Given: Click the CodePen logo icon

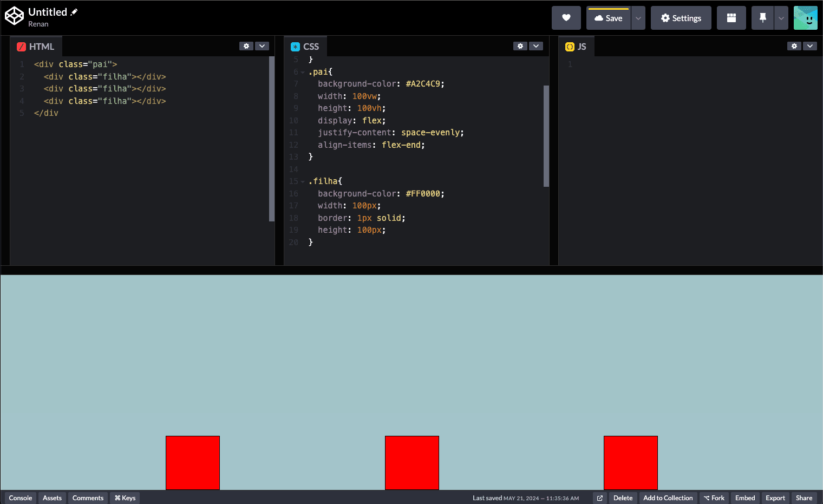Looking at the screenshot, I should tap(14, 16).
